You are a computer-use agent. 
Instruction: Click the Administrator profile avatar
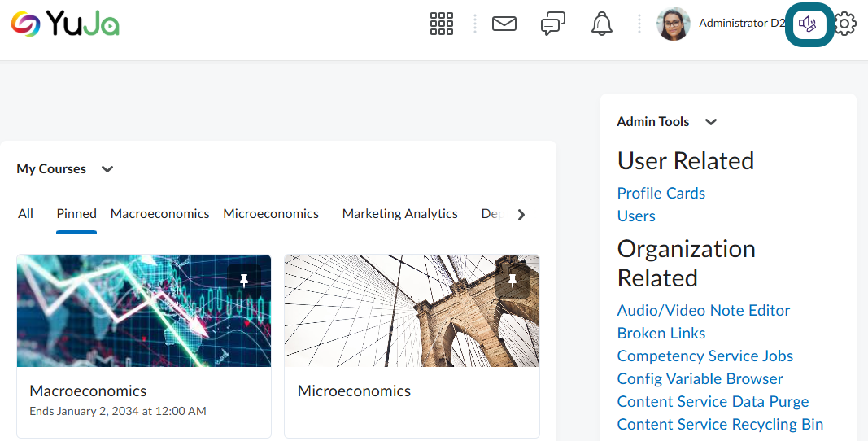(673, 24)
